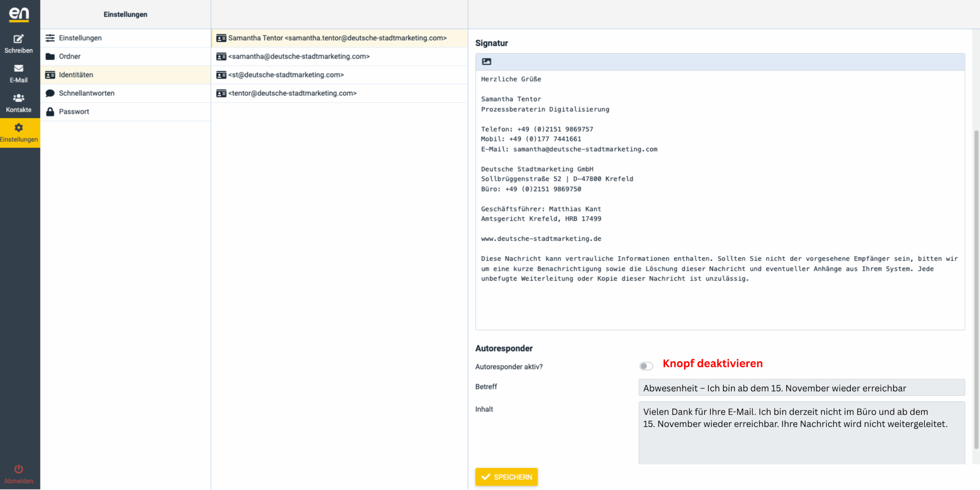Select the Samantha Tentor identity entry

coord(337,38)
